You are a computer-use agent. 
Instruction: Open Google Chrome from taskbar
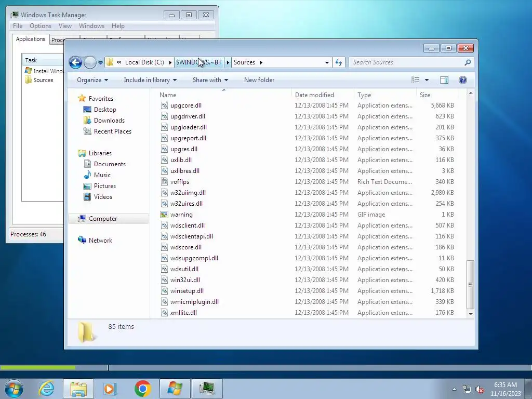[142, 389]
